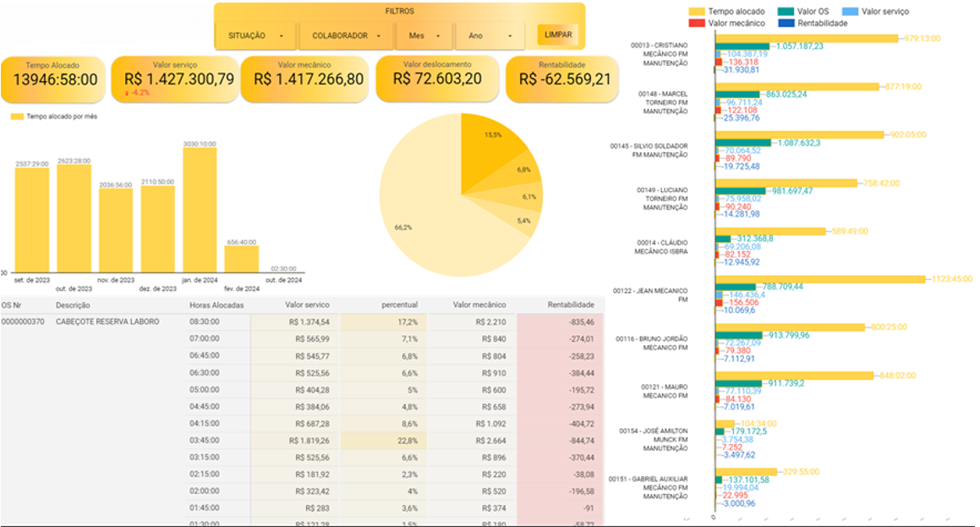Click Silvio's Valor OS bar 1.087.632,3
980x527 pixels.
coord(744,142)
